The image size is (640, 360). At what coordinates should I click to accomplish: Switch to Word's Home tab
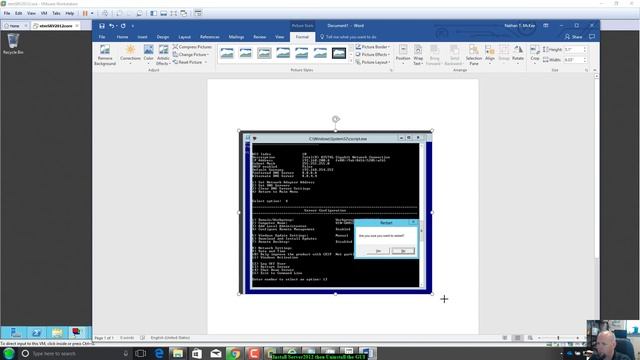[122, 37]
